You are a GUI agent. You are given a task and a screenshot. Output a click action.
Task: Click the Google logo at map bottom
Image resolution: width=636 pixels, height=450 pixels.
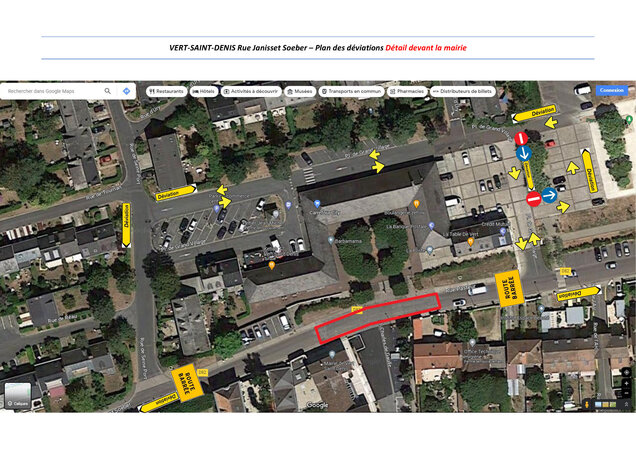click(x=316, y=405)
